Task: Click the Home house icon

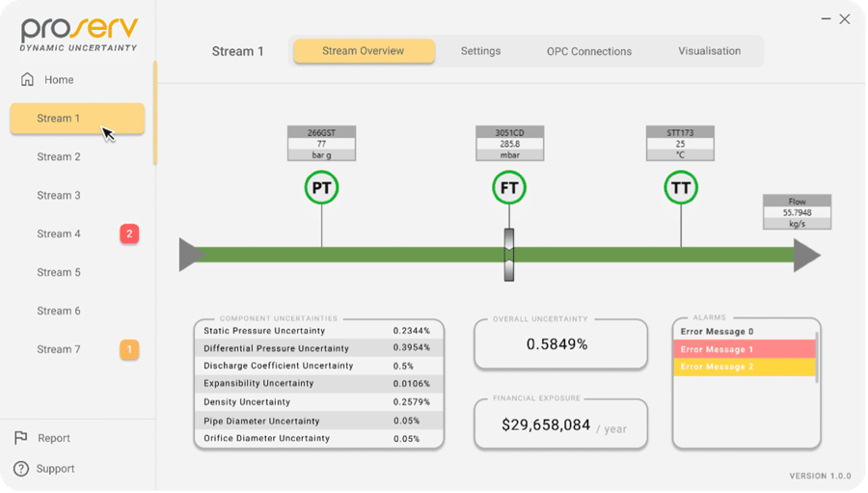Action: point(27,79)
